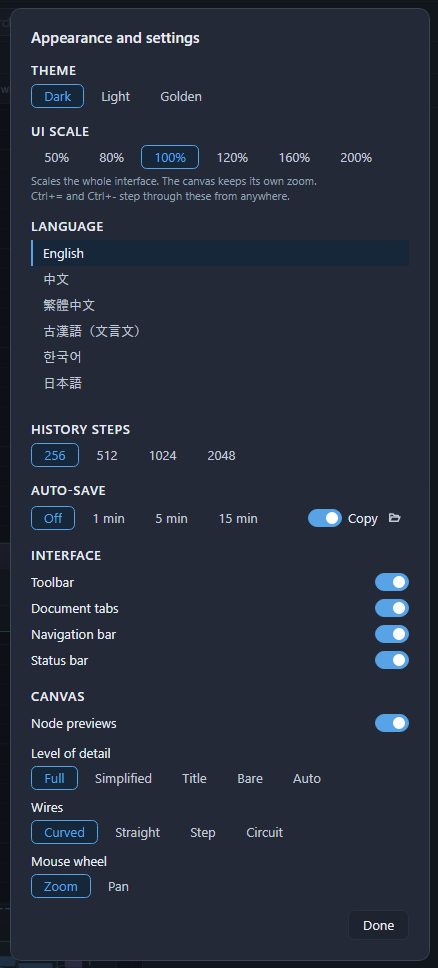This screenshot has height=968, width=438.
Task: Set UI scale to 50%
Action: (x=56, y=157)
